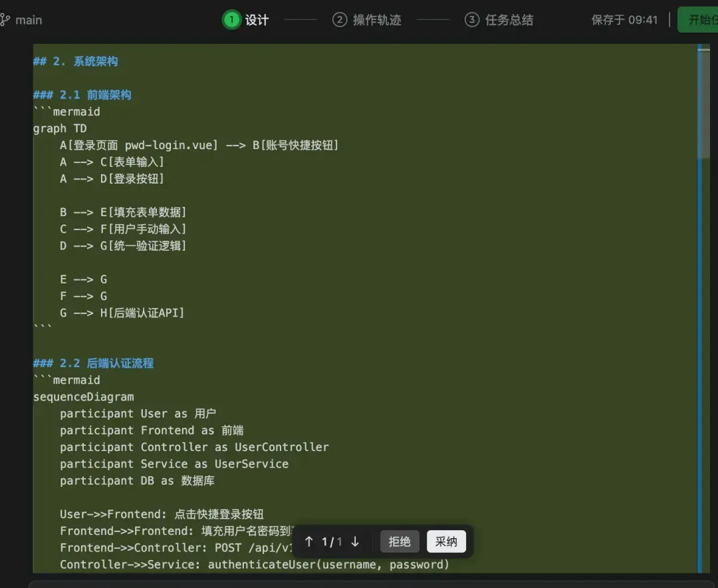This screenshot has height=588, width=718.
Task: Click the git branch icon beside main
Action: click(5, 20)
